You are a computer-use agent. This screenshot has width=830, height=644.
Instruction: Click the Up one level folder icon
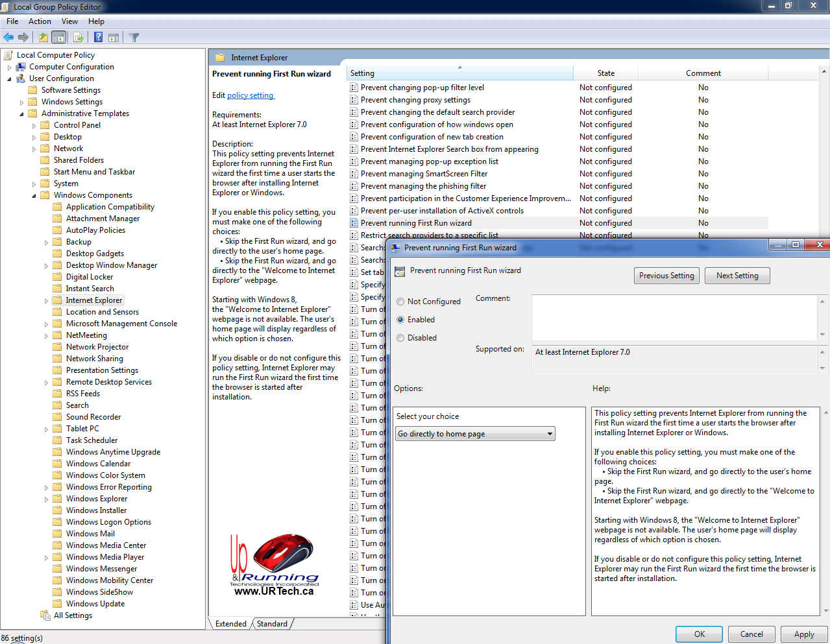click(43, 38)
